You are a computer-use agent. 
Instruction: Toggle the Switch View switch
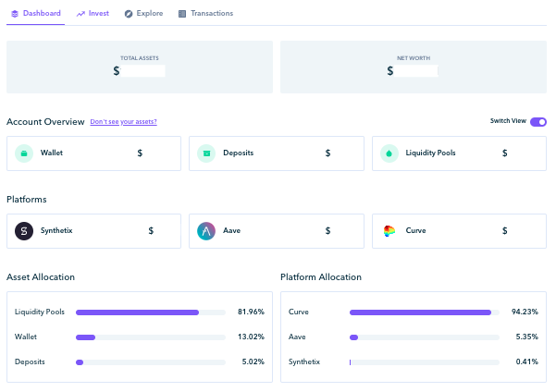[538, 122]
